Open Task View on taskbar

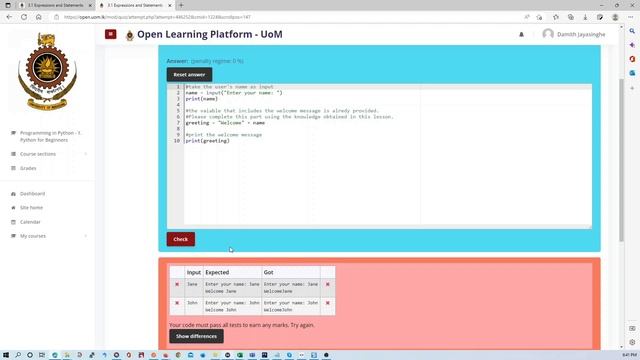pyautogui.click(x=42, y=355)
